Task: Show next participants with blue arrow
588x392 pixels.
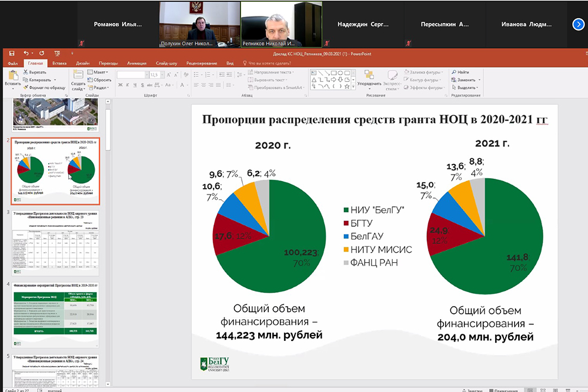Action: [x=578, y=24]
